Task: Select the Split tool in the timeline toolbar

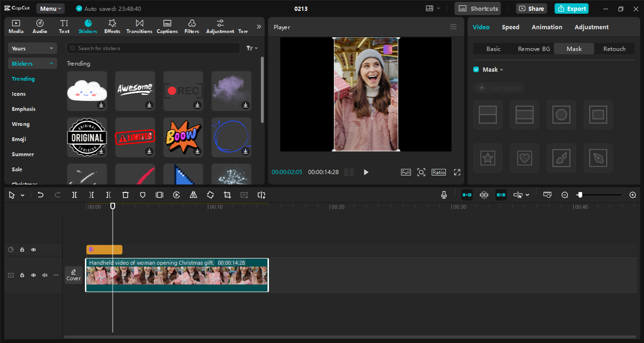Action: coord(74,194)
